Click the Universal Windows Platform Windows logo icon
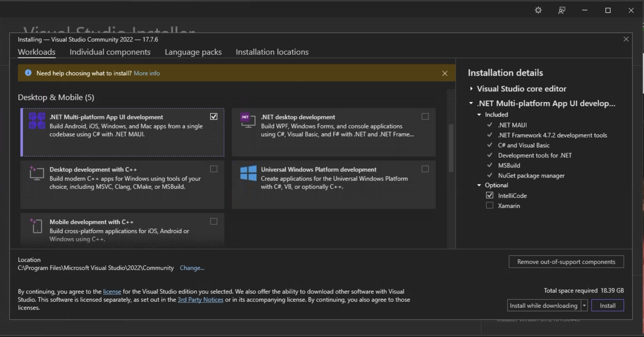 tap(248, 173)
